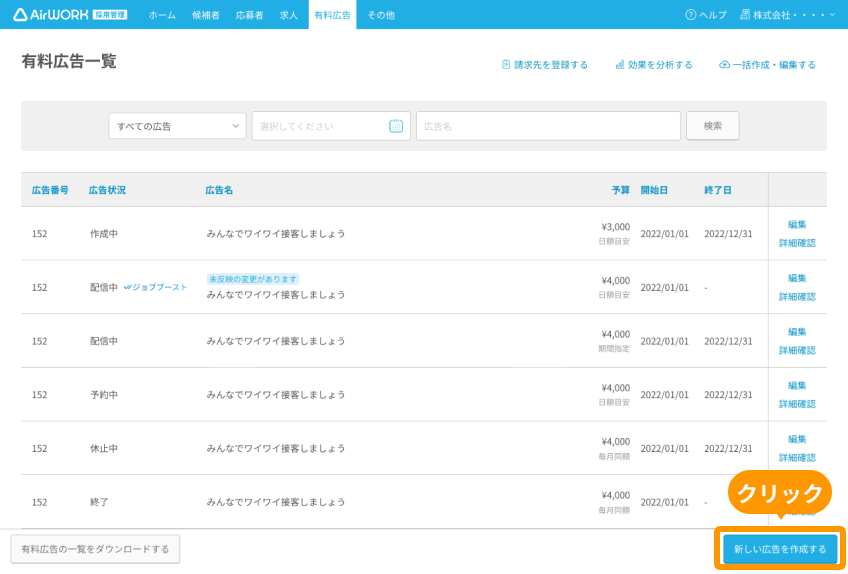Image resolution: width=848 pixels, height=574 pixels.
Task: Select the 休止中 status cell
Action: pos(104,448)
